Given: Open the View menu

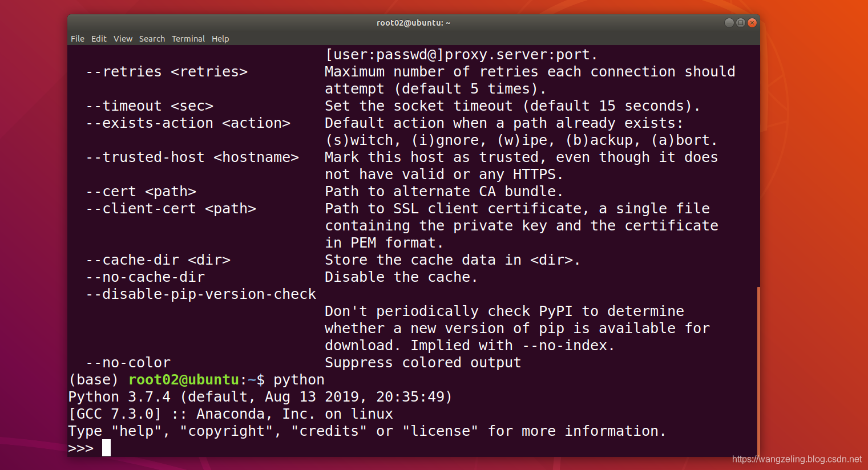Looking at the screenshot, I should tap(123, 39).
